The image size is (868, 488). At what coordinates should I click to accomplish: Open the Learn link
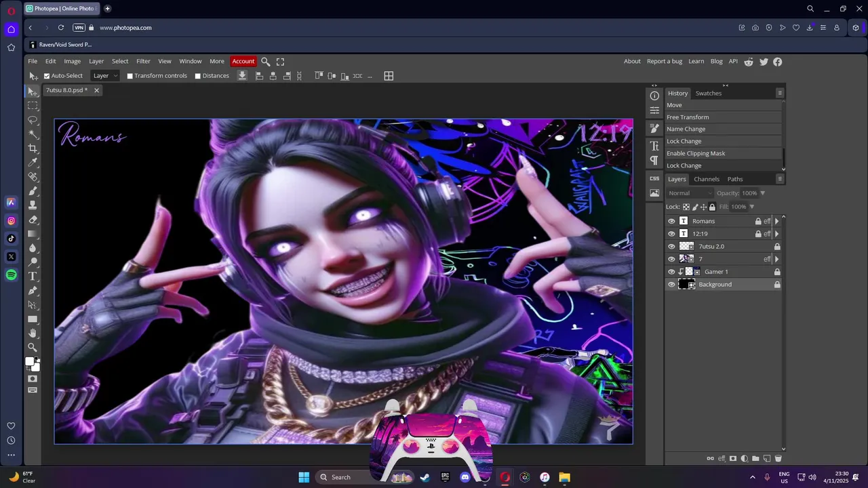click(696, 62)
